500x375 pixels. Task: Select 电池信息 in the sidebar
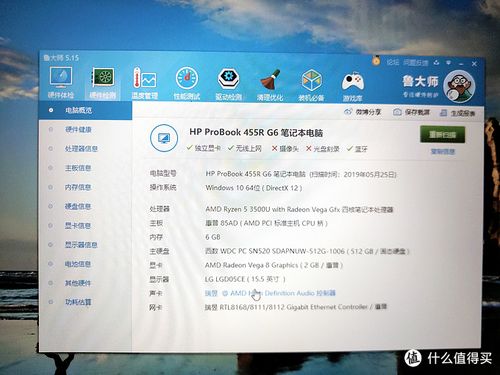coord(78,264)
